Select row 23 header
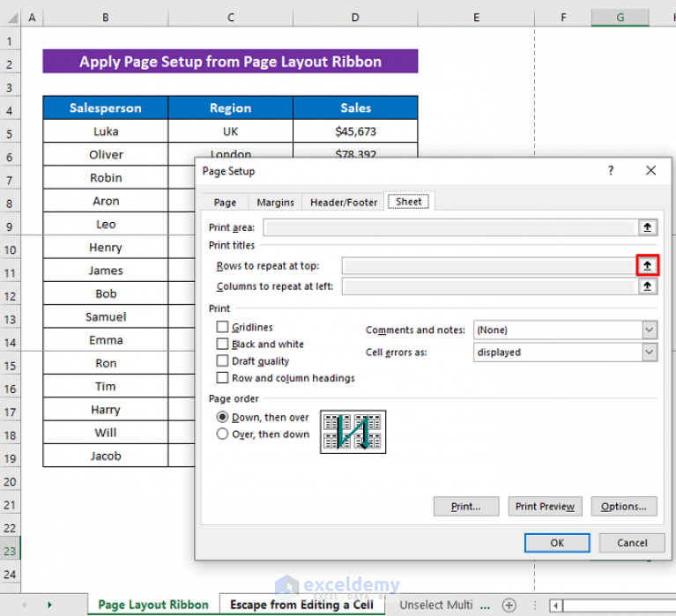The image size is (676, 616). coord(10,551)
